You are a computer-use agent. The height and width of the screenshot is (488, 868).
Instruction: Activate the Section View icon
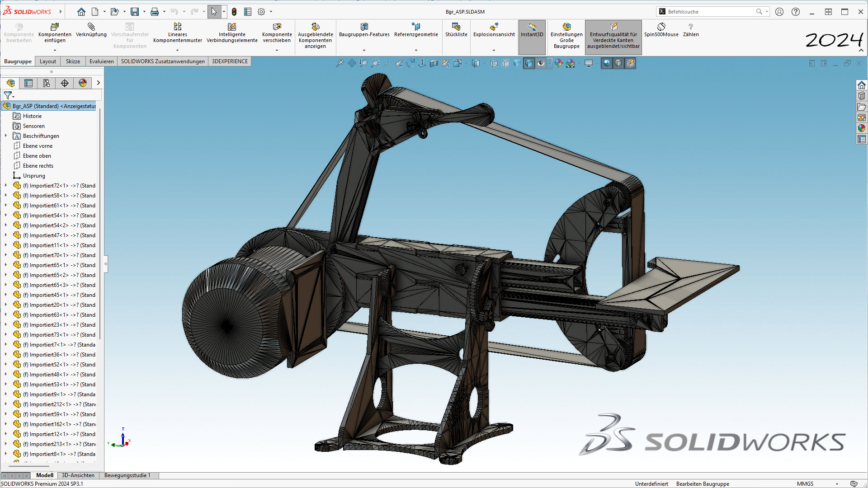434,64
